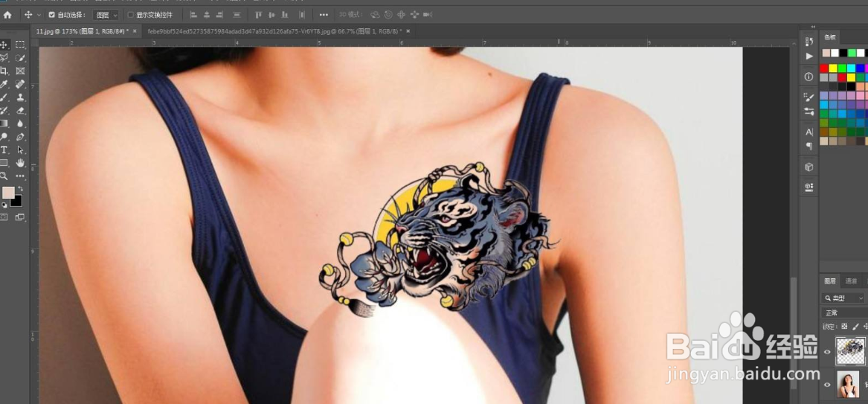Open the Edit Toolbar three-dots button
The width and height of the screenshot is (868, 404).
21,176
